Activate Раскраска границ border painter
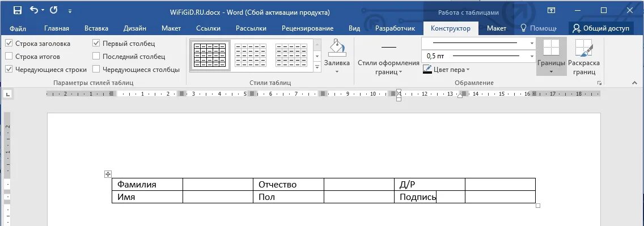The width and height of the screenshot is (644, 226). (584, 57)
